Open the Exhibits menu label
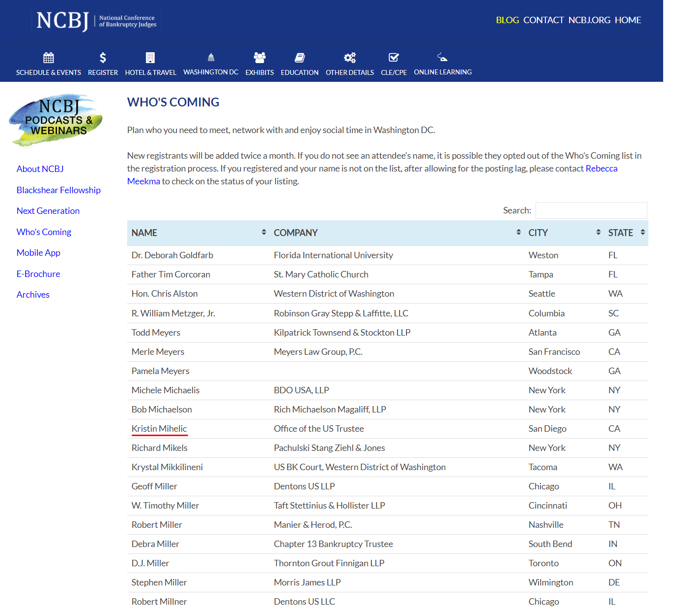 coord(260,72)
